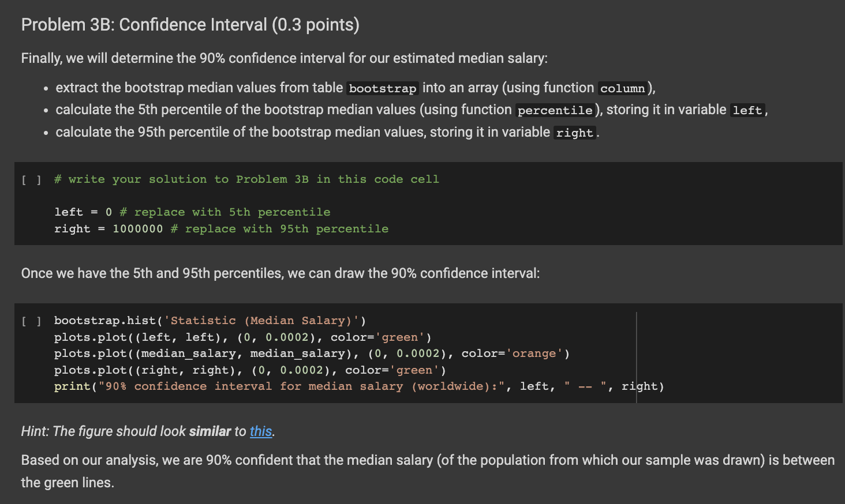Select the inline code badge labeled bootstrap
Viewport: 845px width, 504px height.
pos(382,88)
